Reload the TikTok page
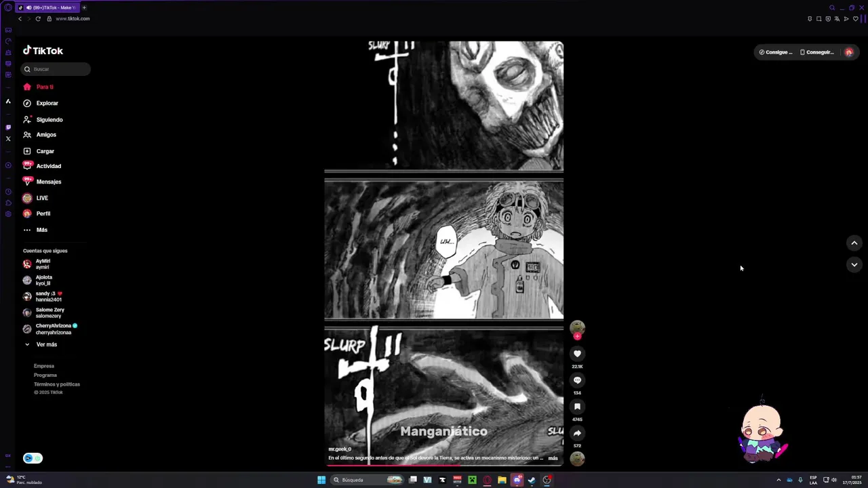 coord(38,19)
